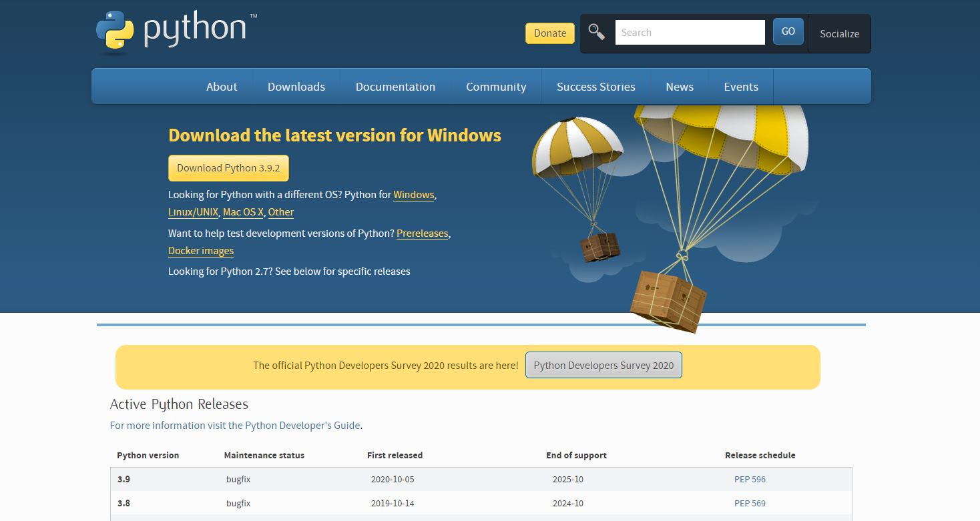This screenshot has height=521, width=980.
Task: Open the Downloads menu
Action: (296, 87)
